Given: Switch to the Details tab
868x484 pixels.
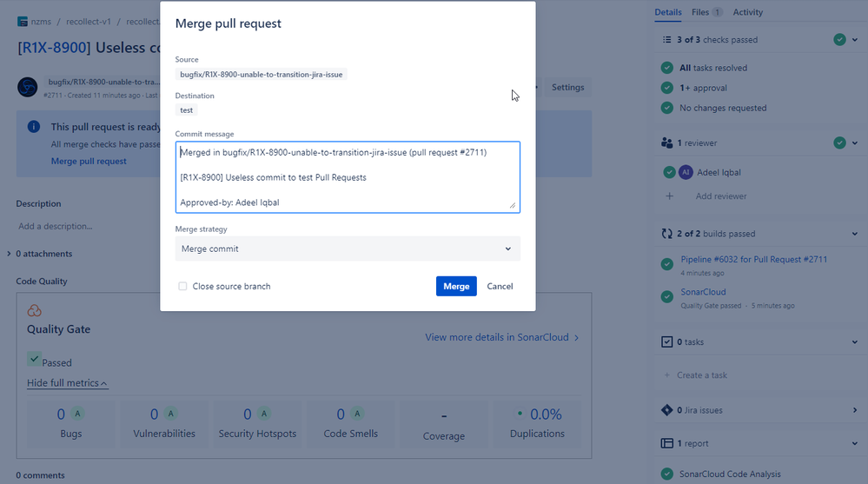Looking at the screenshot, I should click(667, 12).
